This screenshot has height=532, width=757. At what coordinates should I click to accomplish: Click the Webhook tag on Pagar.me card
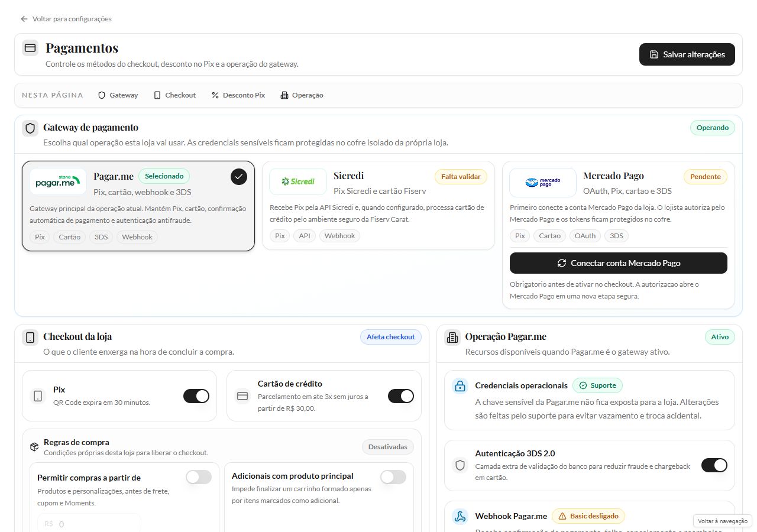pyautogui.click(x=137, y=237)
